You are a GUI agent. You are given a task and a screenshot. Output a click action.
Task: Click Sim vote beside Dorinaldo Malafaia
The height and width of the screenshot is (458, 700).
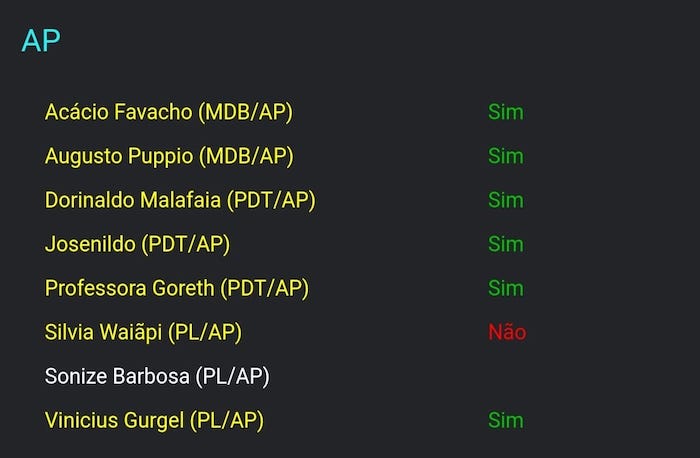(505, 200)
